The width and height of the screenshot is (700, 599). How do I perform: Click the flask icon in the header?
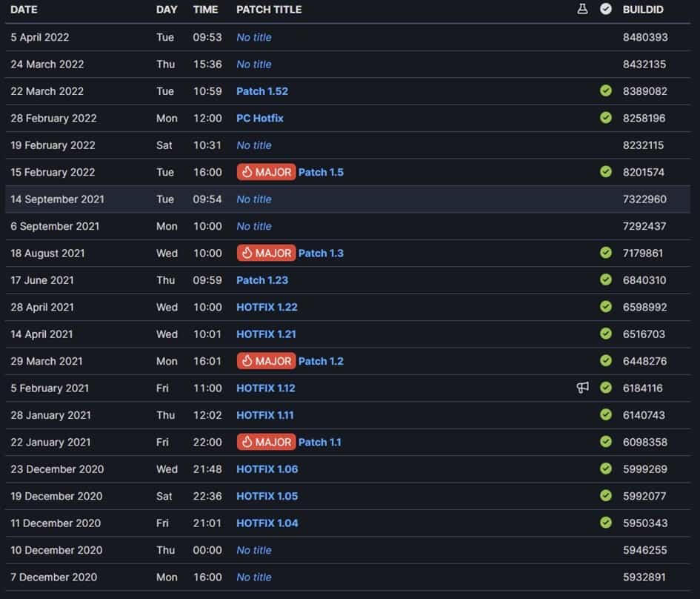582,10
